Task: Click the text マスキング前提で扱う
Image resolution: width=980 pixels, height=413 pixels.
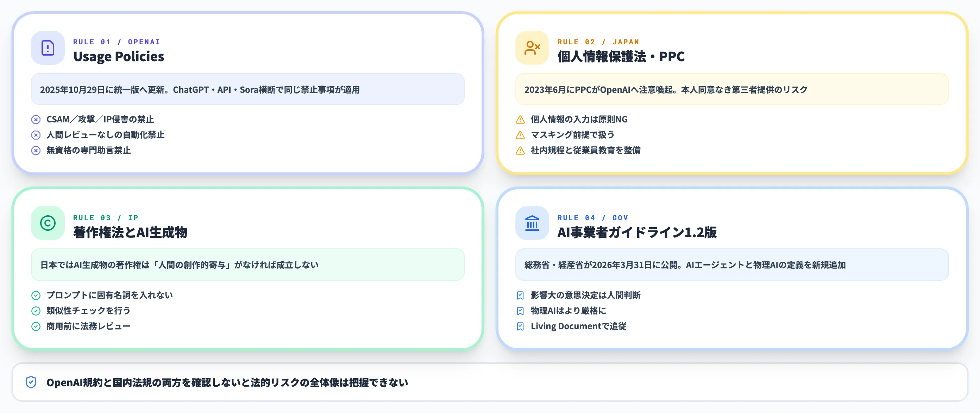Action: pos(573,135)
